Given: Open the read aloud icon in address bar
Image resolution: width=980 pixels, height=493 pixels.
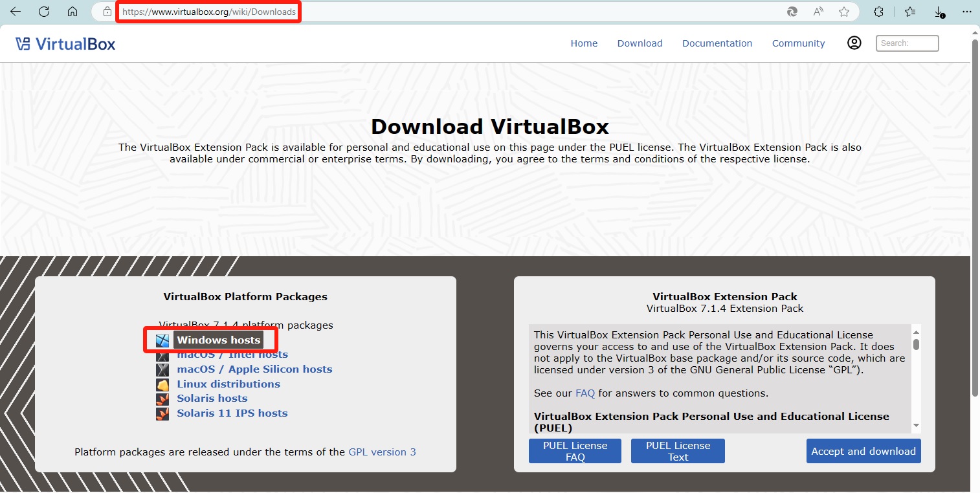Looking at the screenshot, I should [x=818, y=12].
